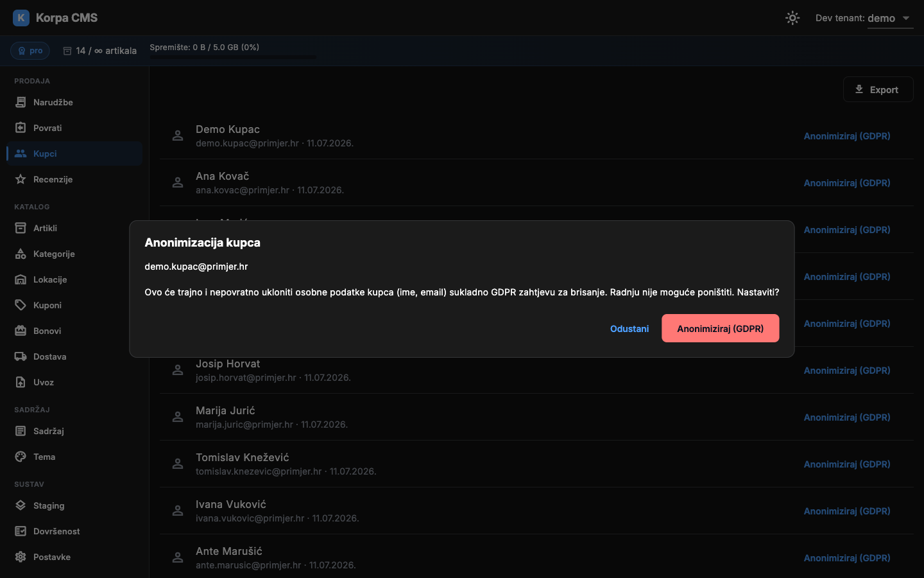924x578 pixels.
Task: Click Anonimiziraj (GDPR) for Ivana Vuković
Action: click(x=847, y=511)
